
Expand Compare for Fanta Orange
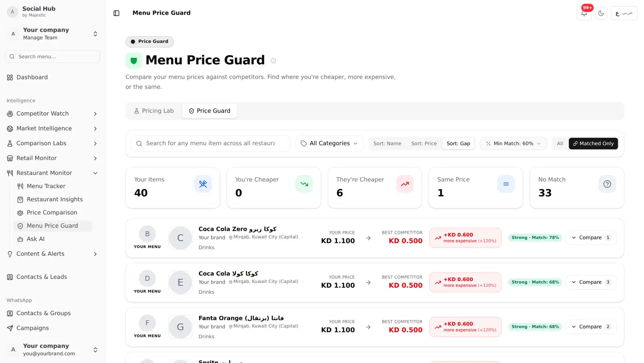coord(591,327)
